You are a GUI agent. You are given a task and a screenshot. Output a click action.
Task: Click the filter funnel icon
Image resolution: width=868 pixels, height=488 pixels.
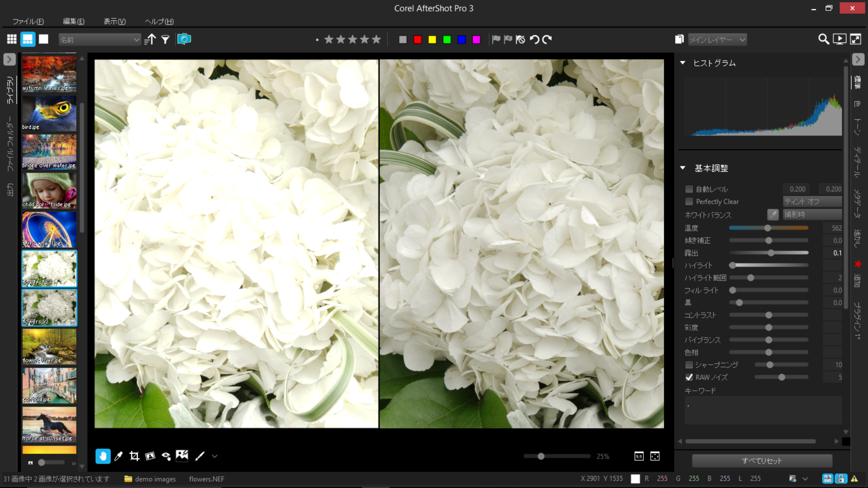(165, 40)
